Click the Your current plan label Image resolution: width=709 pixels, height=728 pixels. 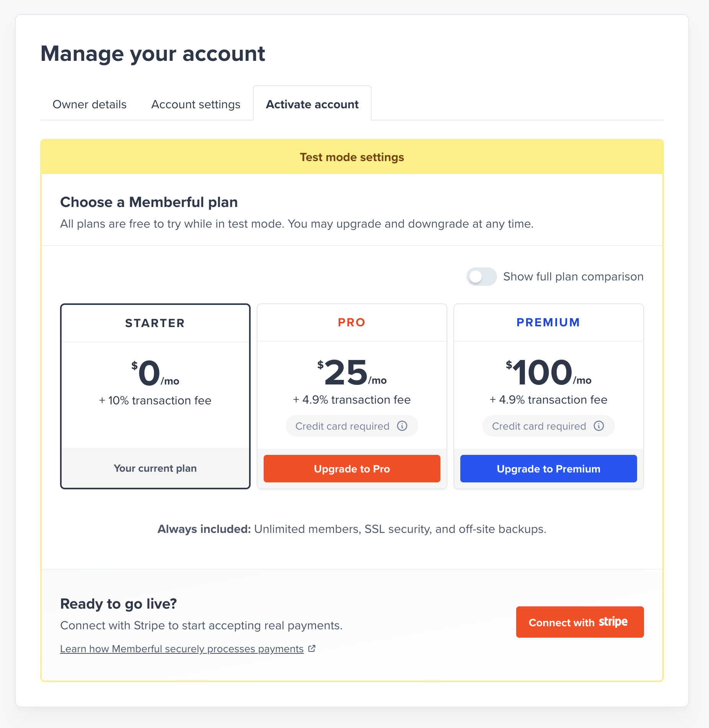[x=155, y=468]
